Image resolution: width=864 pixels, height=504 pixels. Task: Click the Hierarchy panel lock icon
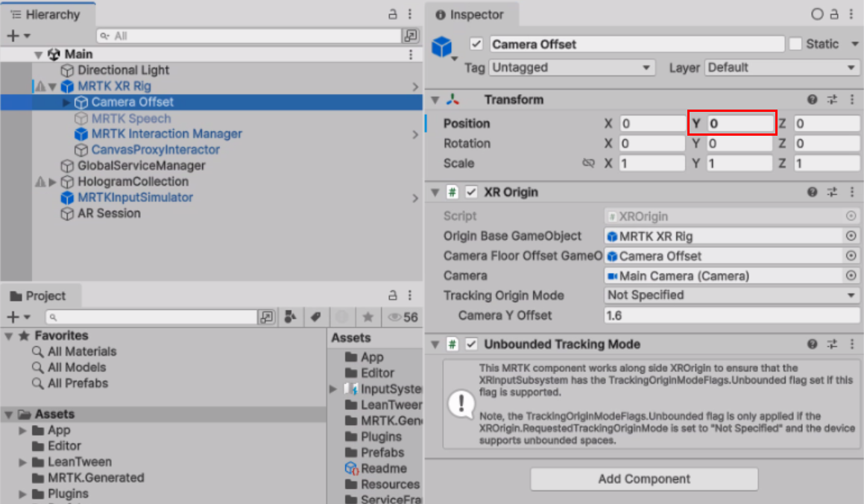point(393,14)
